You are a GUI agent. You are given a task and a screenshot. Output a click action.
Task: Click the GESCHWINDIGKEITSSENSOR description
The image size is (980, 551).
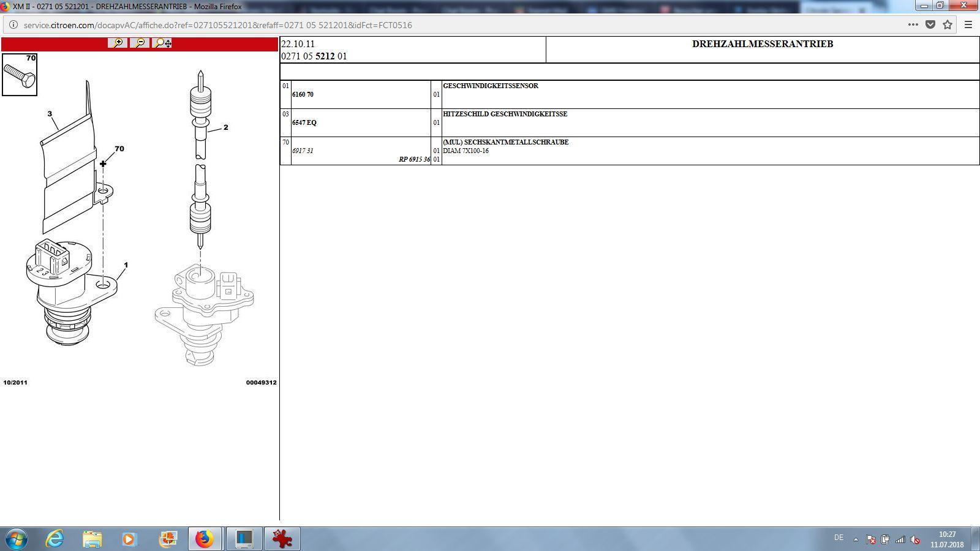click(491, 86)
